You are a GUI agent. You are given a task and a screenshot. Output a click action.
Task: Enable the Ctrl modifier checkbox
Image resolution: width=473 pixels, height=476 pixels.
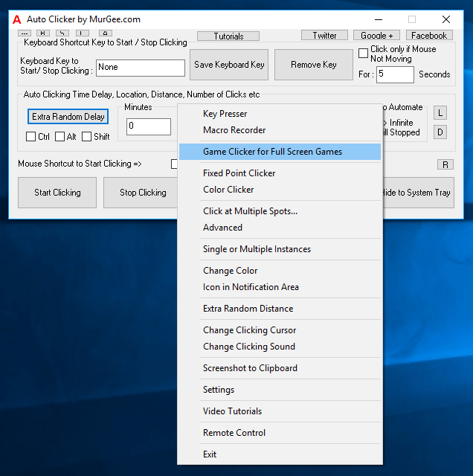click(30, 137)
